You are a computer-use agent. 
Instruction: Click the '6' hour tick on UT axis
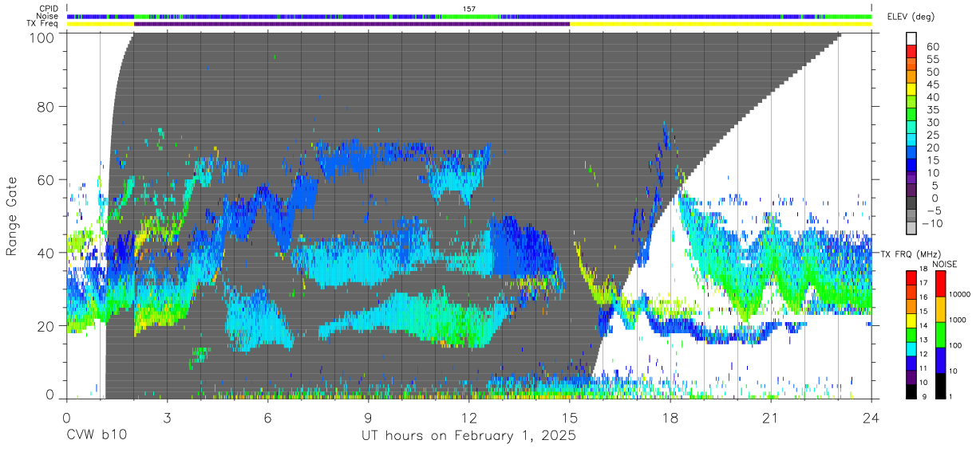click(x=268, y=418)
